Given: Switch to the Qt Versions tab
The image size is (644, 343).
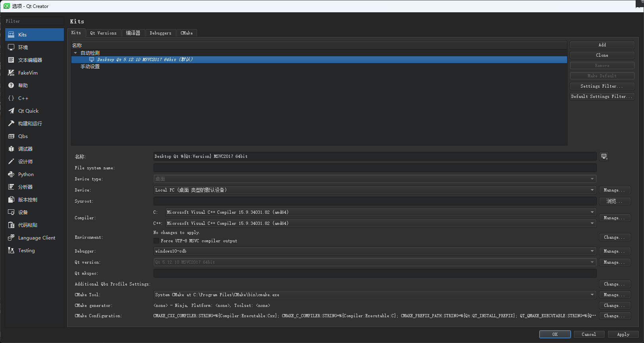Looking at the screenshot, I should [104, 33].
